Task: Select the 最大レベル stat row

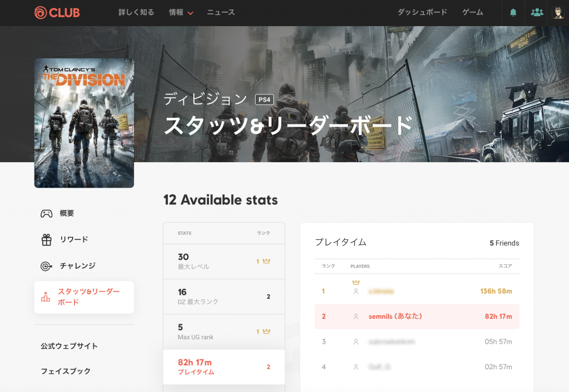Action: 224,262
